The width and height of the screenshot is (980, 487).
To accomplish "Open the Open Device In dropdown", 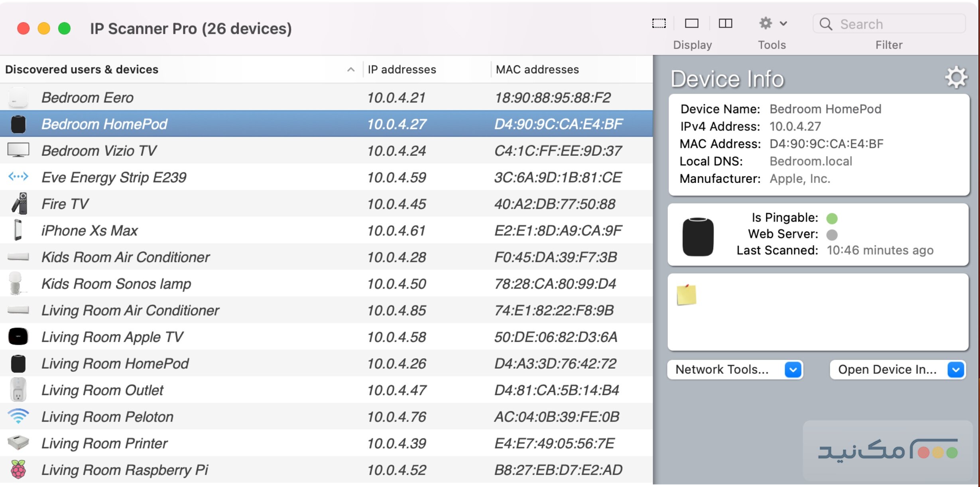I will pyautogui.click(x=897, y=369).
